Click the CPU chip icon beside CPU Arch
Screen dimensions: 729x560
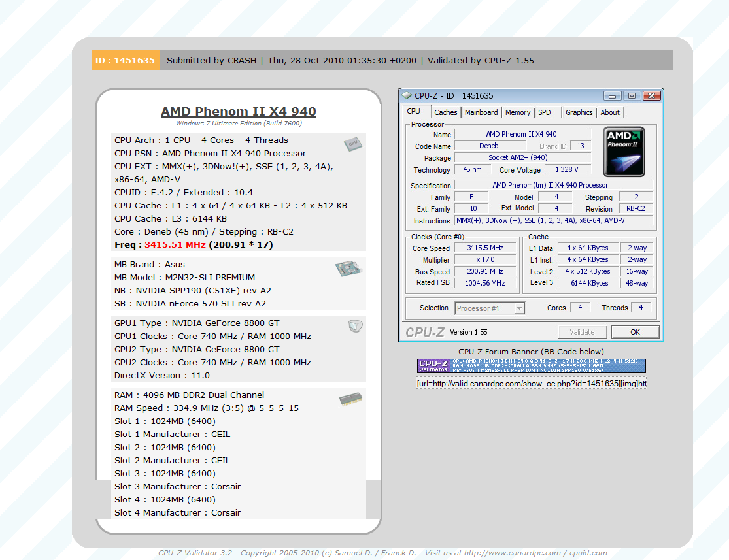pos(353,144)
